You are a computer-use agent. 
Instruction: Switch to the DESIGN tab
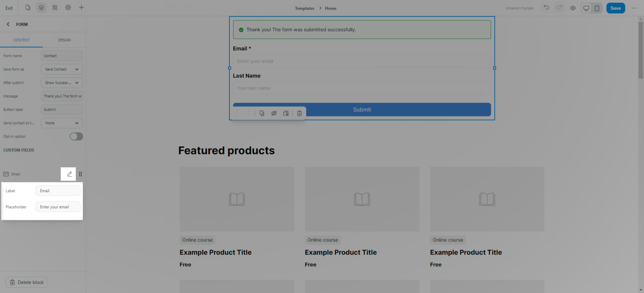(64, 40)
